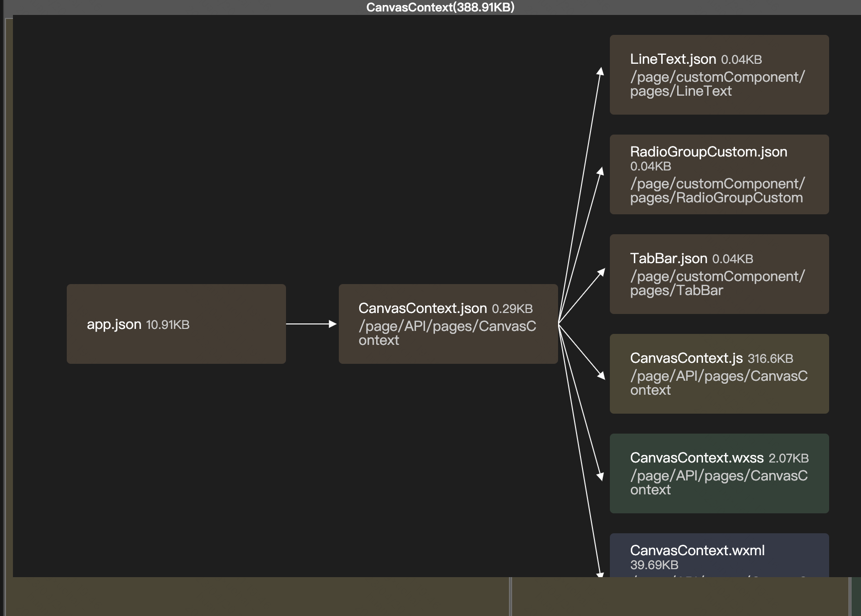The width and height of the screenshot is (861, 616).
Task: Click the CanvasContext.wxss 2.07KB size label
Action: [789, 459]
